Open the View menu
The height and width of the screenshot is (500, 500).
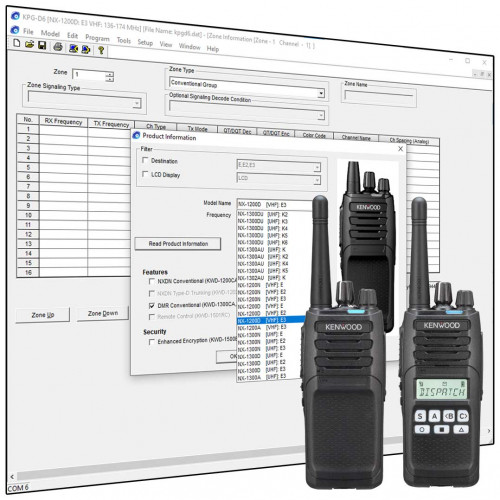pos(166,44)
